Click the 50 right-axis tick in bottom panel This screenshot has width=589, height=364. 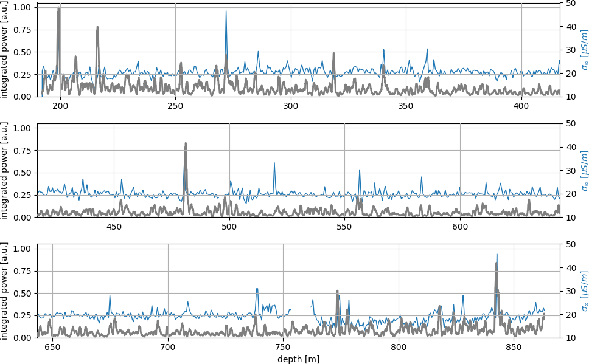click(570, 244)
